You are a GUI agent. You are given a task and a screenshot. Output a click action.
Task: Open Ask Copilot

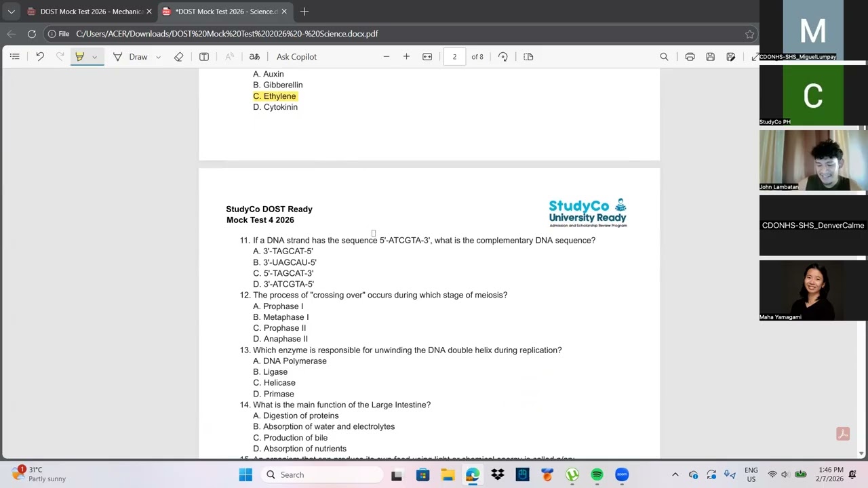coord(296,57)
